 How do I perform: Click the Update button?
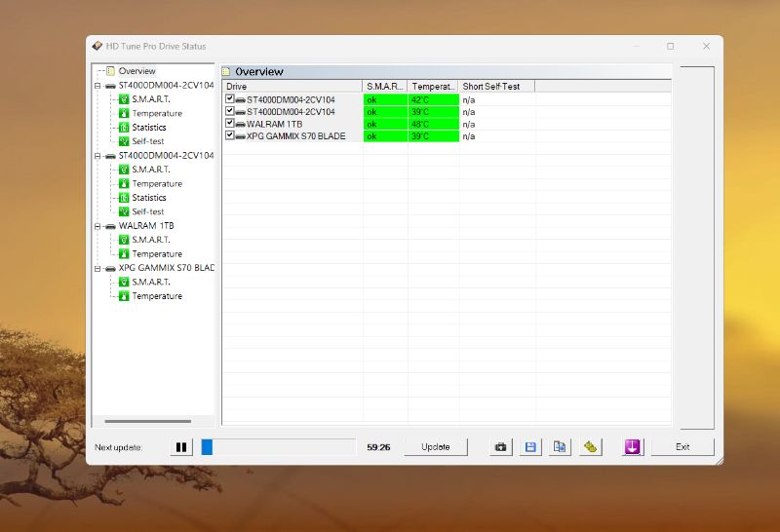coord(435,447)
